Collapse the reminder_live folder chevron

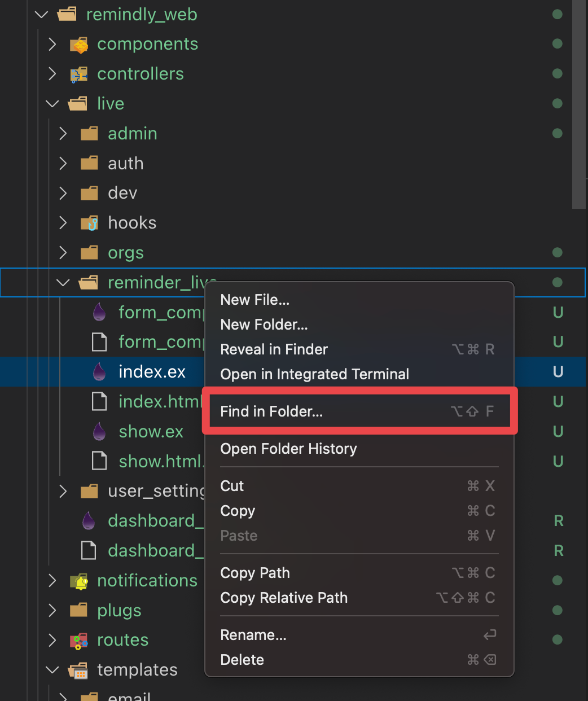point(63,283)
